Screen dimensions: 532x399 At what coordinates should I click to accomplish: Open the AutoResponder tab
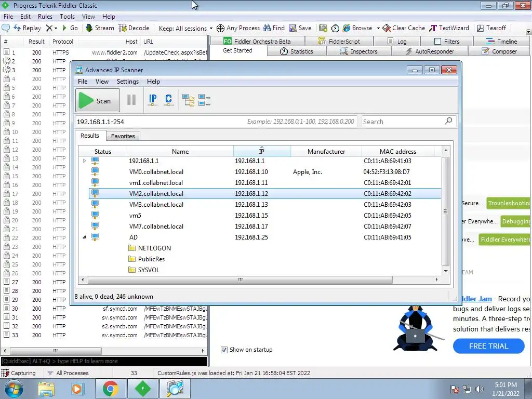point(430,51)
